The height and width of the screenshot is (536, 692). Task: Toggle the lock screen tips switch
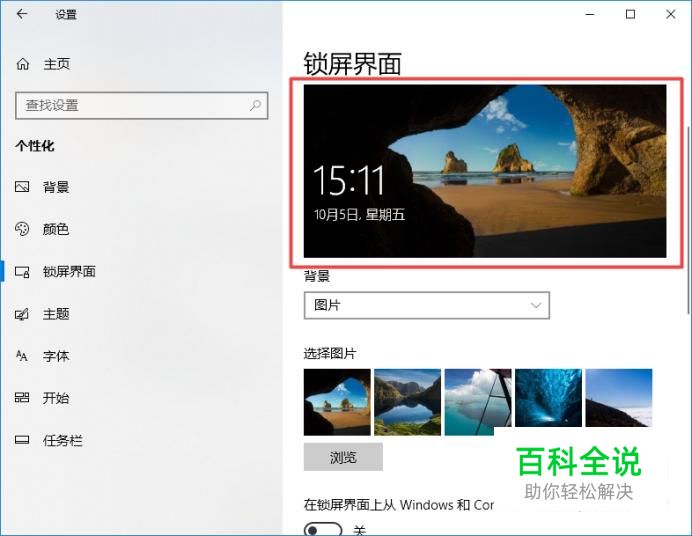[323, 529]
